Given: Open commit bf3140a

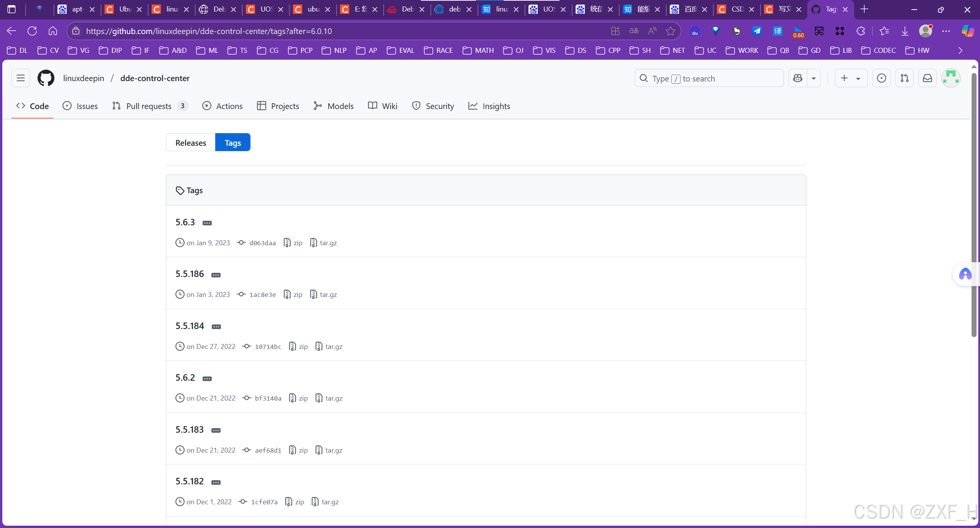Looking at the screenshot, I should coord(262,398).
